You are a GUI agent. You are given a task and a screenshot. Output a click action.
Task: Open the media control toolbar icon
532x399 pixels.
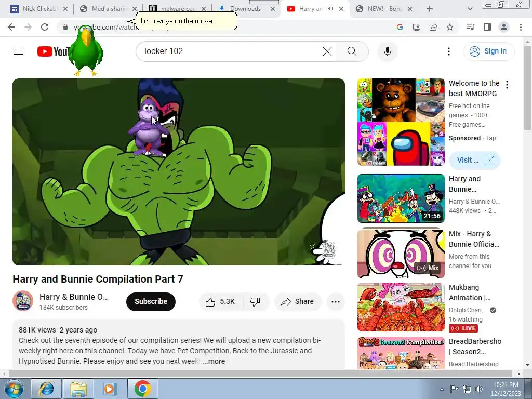[x=471, y=27]
